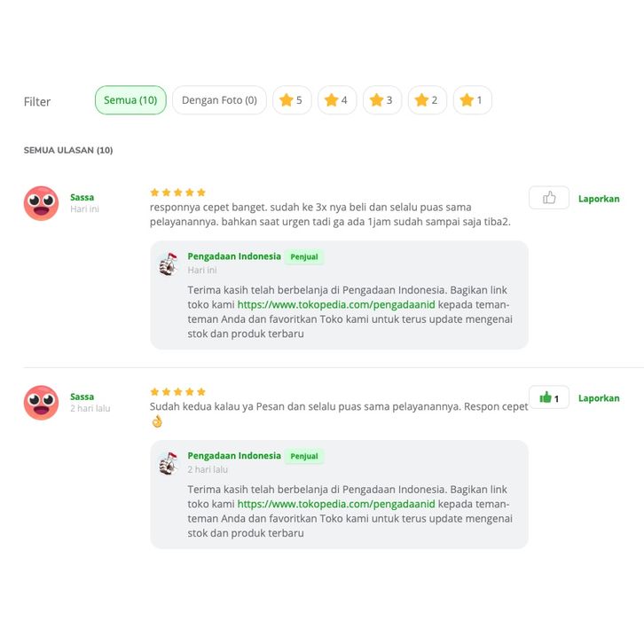Toggle the thumbs-up with 1 like

click(x=549, y=397)
